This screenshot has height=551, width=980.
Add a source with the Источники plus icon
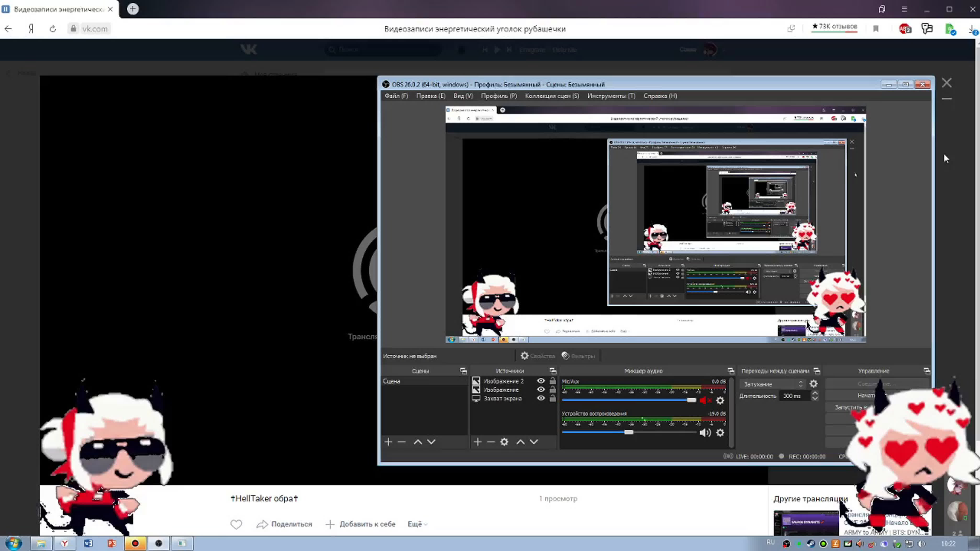[478, 442]
